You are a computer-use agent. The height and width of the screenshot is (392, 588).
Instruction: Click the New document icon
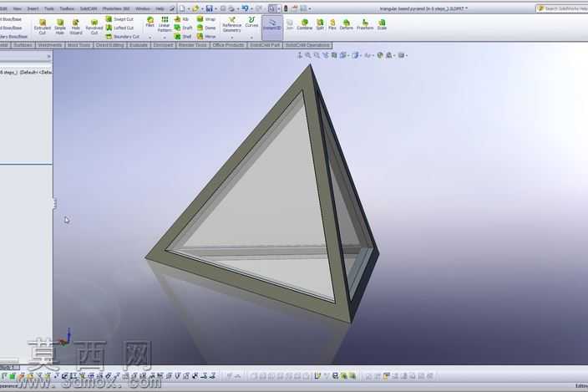182,8
